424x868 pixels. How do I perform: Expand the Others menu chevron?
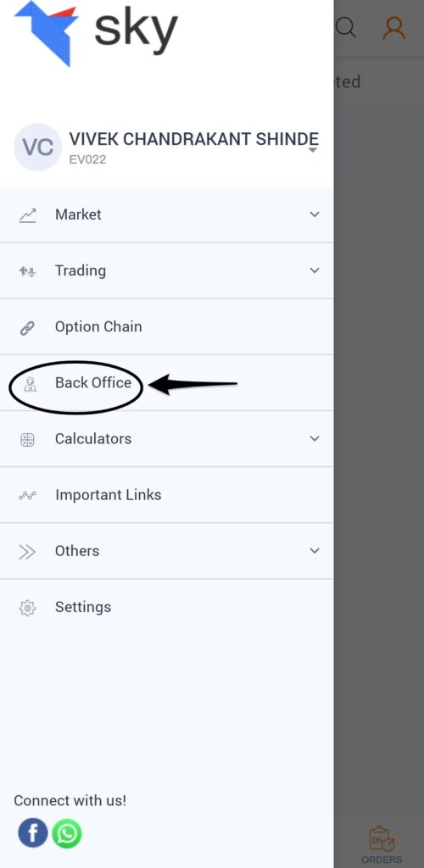pos(315,550)
